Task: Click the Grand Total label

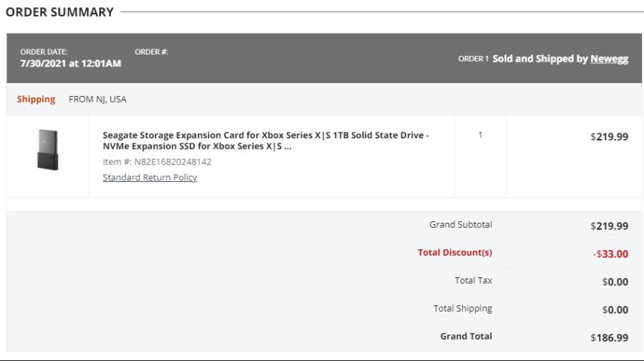Action: pyautogui.click(x=466, y=337)
